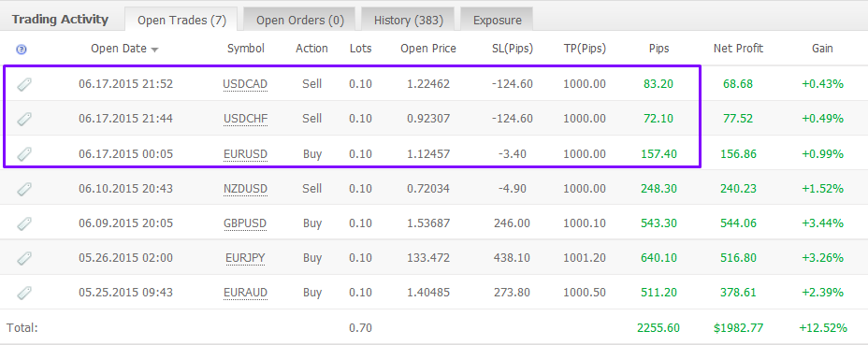Click the tag icon for EURJPY trade
The image size is (868, 345).
24,257
